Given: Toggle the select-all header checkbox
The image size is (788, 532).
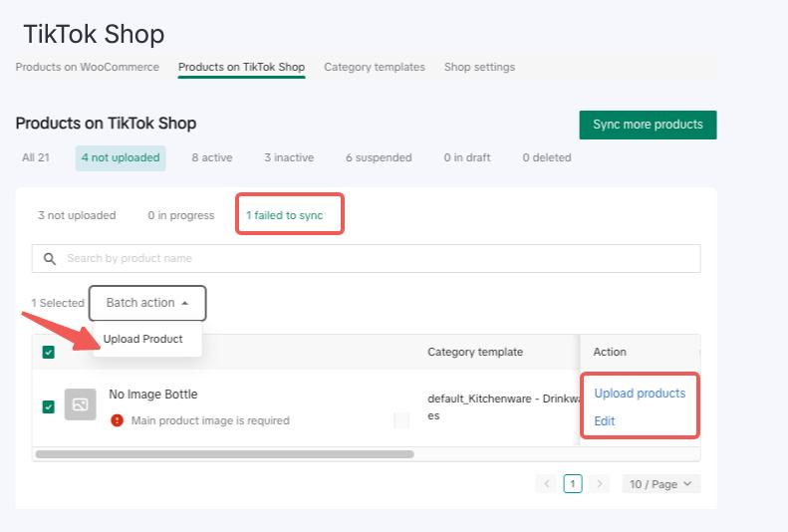Looking at the screenshot, I should point(49,352).
